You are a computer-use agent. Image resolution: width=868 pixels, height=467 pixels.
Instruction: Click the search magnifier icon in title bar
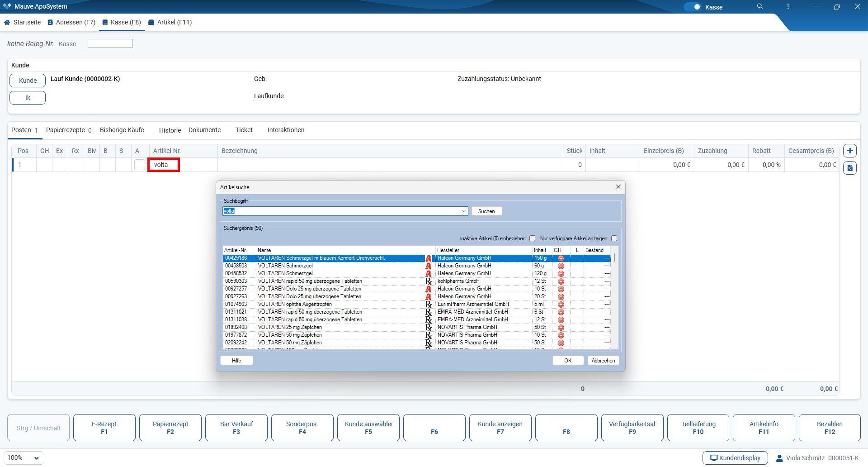coord(759,6)
